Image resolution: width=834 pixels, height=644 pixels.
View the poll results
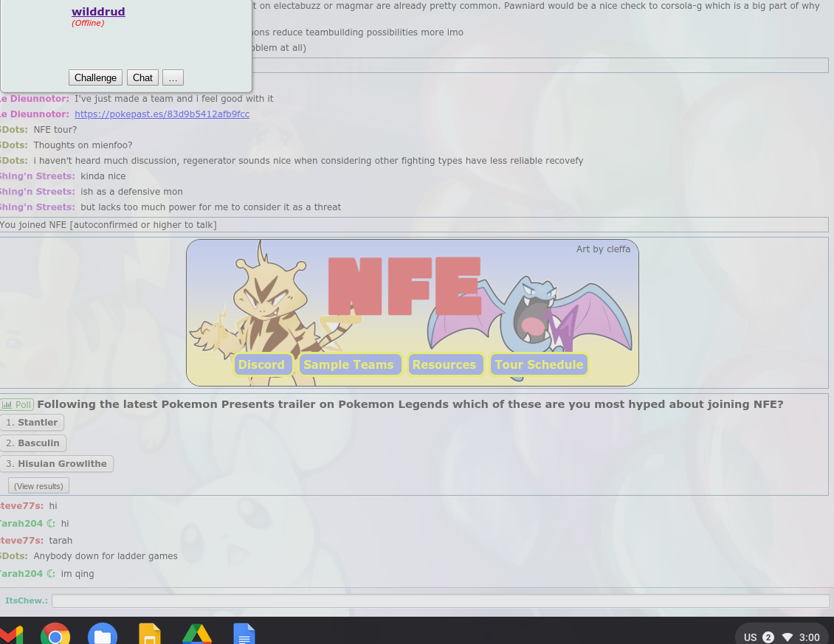39,486
